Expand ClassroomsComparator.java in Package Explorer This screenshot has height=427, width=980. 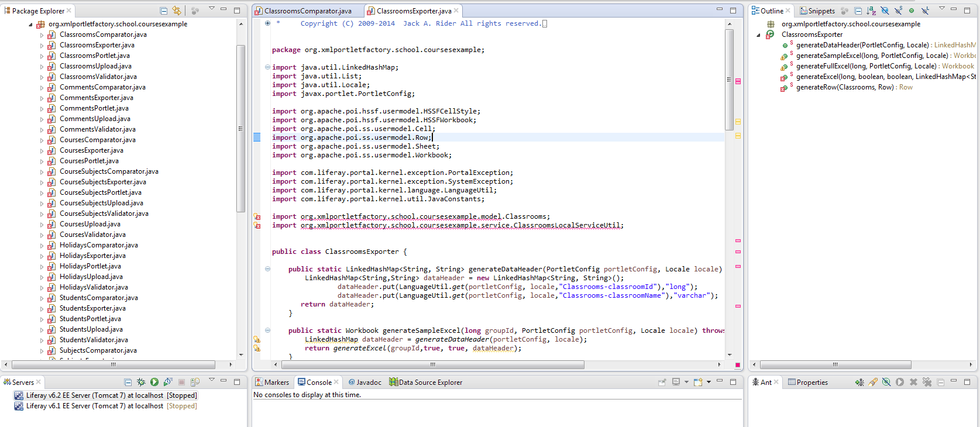[42, 35]
